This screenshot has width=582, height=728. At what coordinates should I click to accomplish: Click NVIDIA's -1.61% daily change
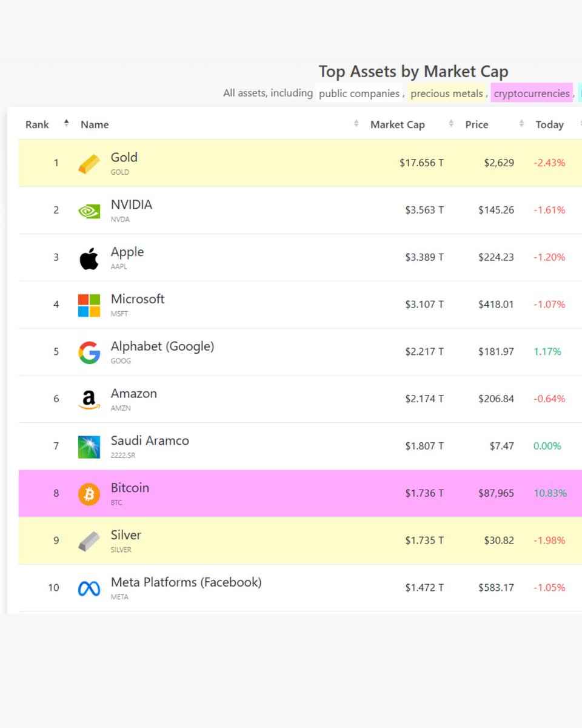tap(549, 210)
